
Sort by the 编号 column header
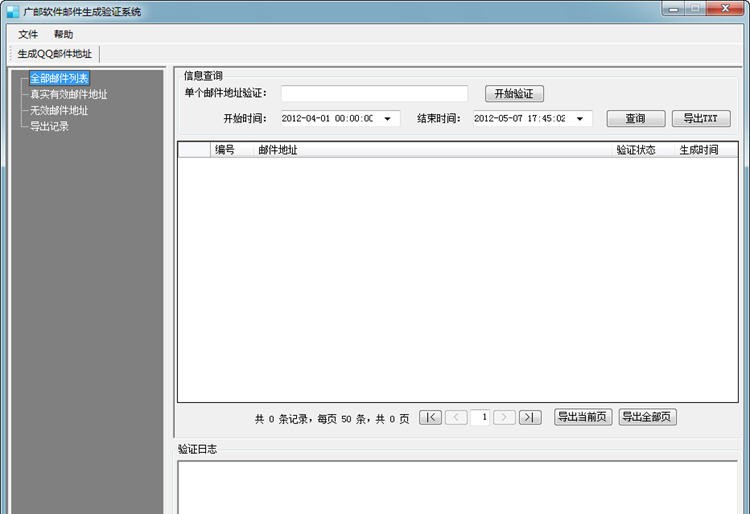point(232,150)
